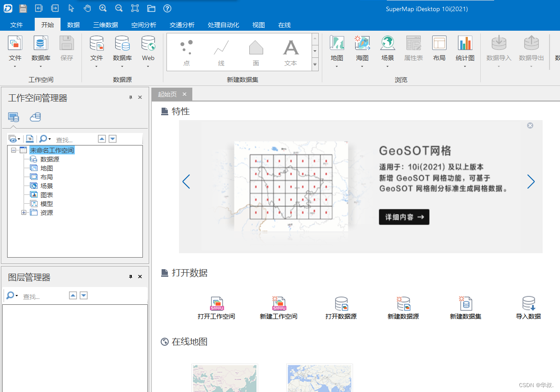Create a new 线 dataset
The height and width of the screenshot is (392, 560).
point(221,52)
